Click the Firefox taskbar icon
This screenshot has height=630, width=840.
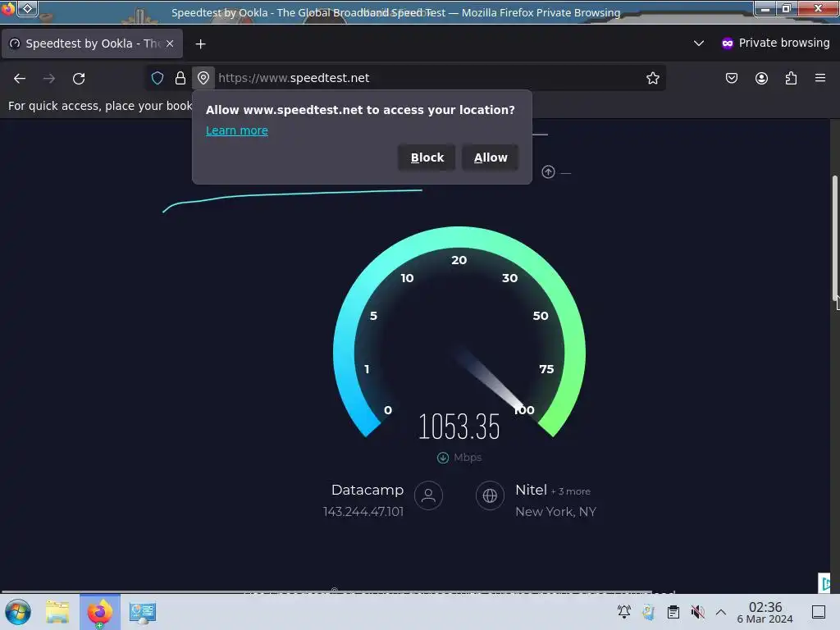click(x=99, y=612)
